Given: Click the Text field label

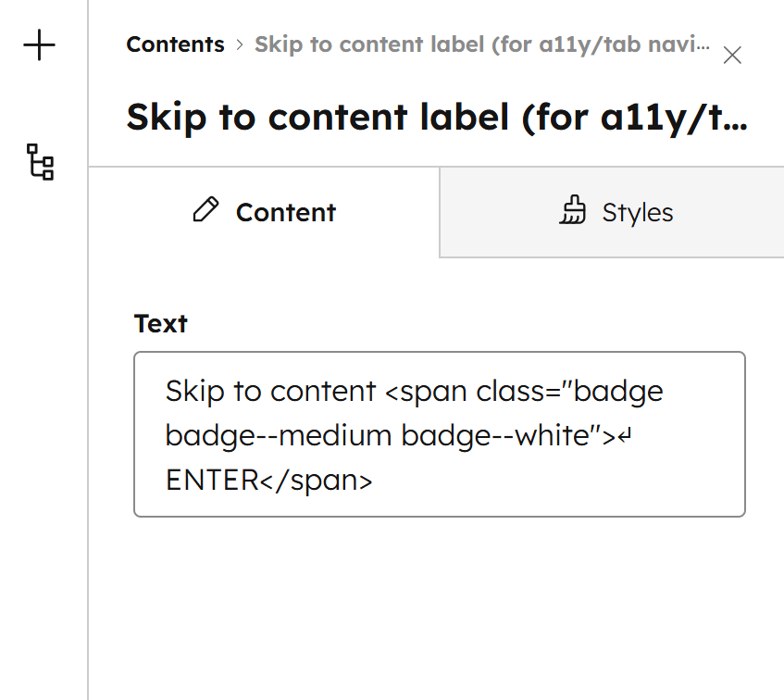Looking at the screenshot, I should tap(161, 323).
